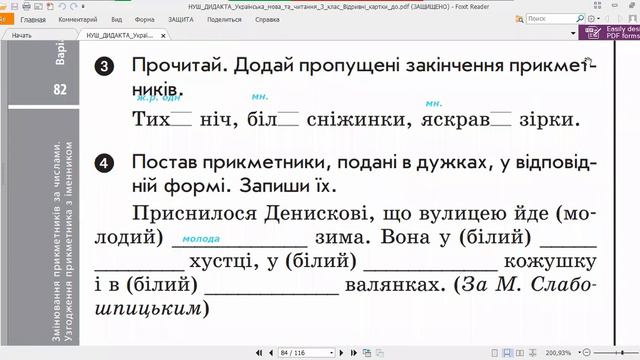Open the ЗАЩИТА ribbon tab

click(181, 19)
